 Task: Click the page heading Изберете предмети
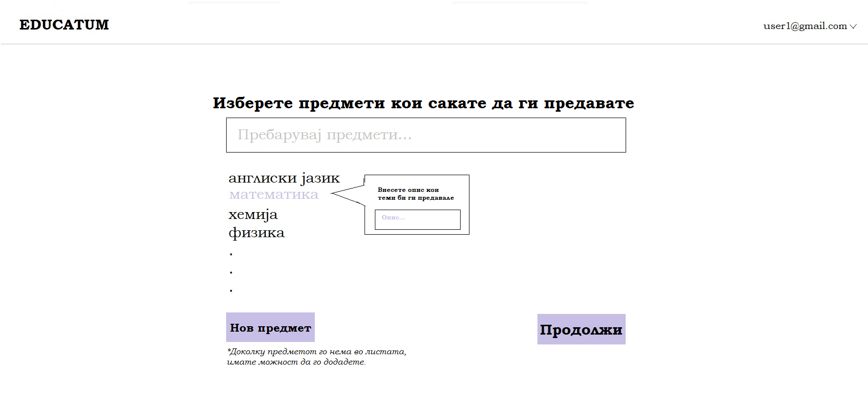tap(423, 103)
